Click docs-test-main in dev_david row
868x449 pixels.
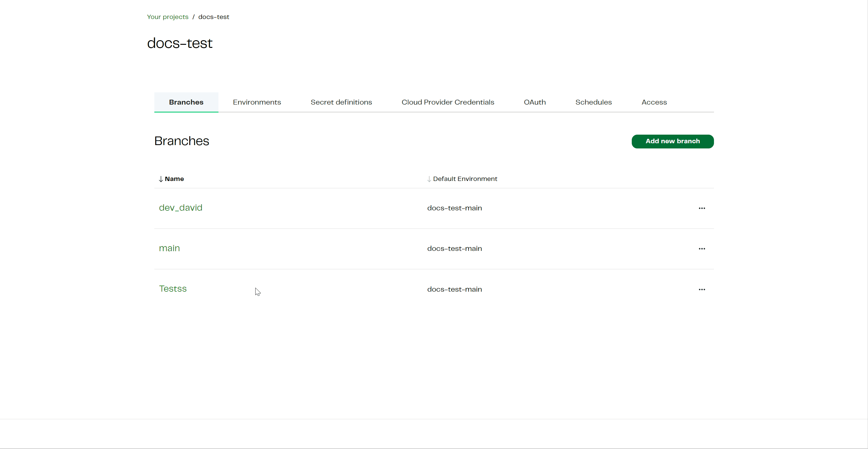pyautogui.click(x=454, y=208)
